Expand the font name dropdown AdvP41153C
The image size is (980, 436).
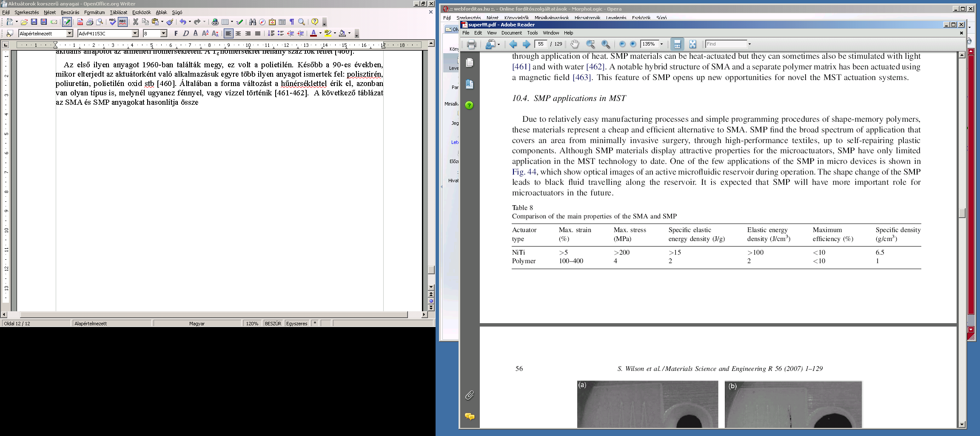135,33
